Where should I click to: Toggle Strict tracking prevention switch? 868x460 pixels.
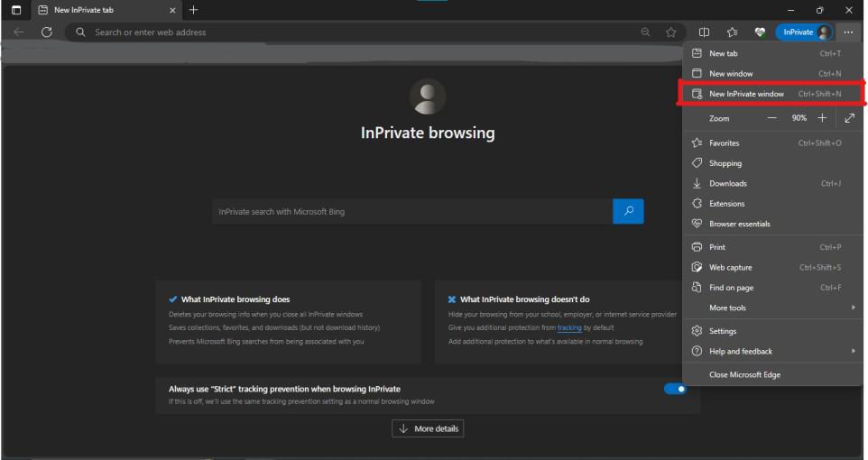pos(675,389)
